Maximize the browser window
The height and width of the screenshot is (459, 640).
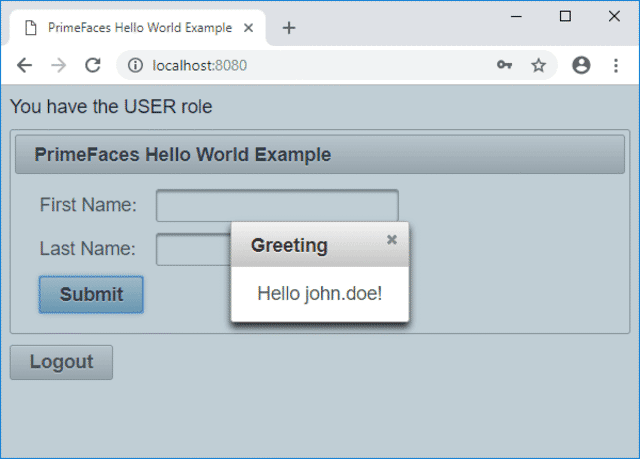[x=565, y=17]
